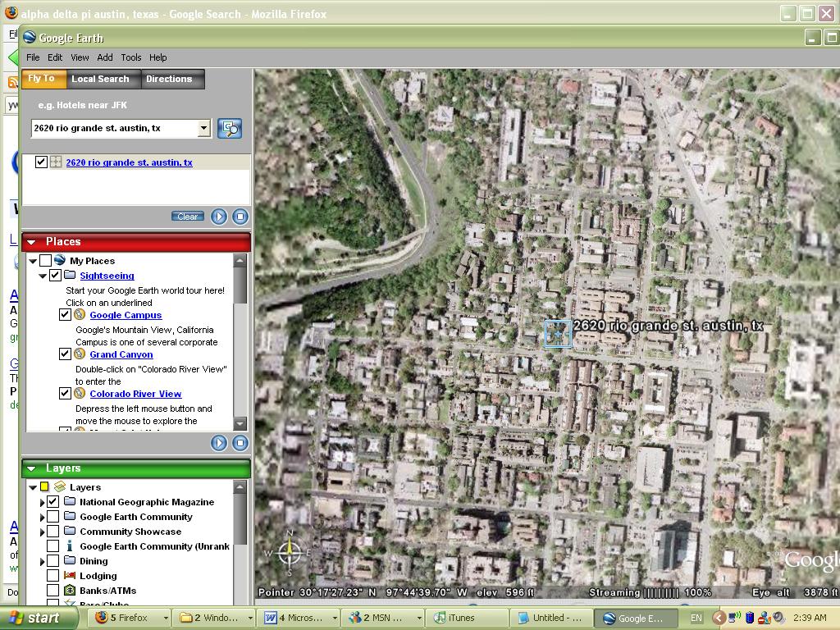
Task: Uncheck the Google Campus checkbox
Action: click(x=65, y=314)
